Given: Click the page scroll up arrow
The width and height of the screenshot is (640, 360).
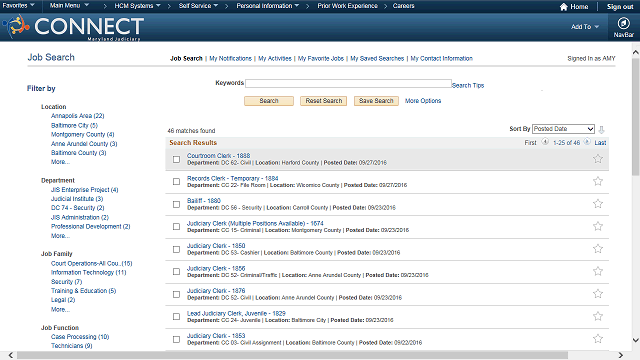Looking at the screenshot, I should point(636,52).
